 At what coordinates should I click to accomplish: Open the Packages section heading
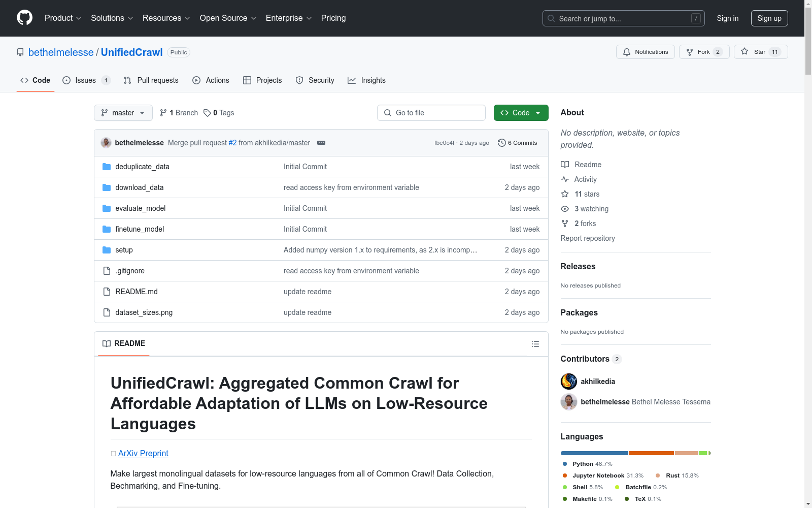click(579, 312)
